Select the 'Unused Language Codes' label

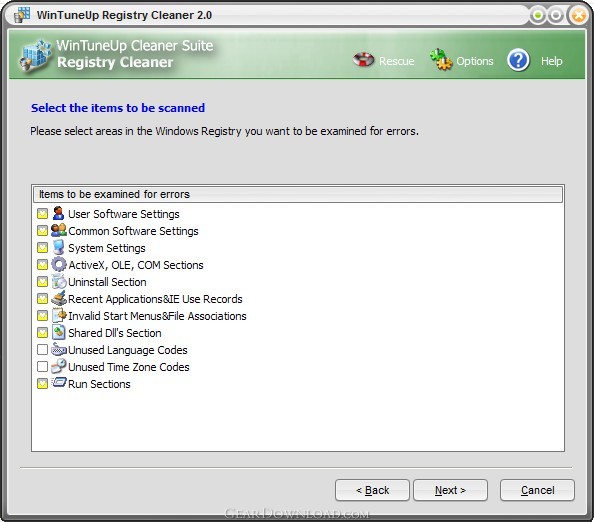(128, 350)
